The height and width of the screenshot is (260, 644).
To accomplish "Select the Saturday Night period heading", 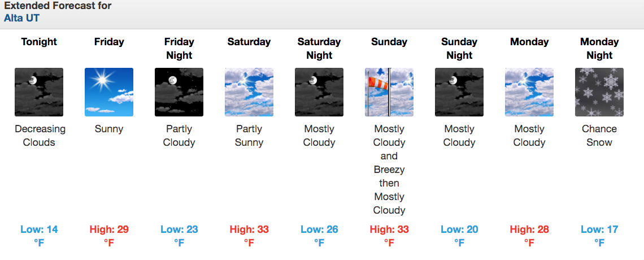I will point(319,49).
